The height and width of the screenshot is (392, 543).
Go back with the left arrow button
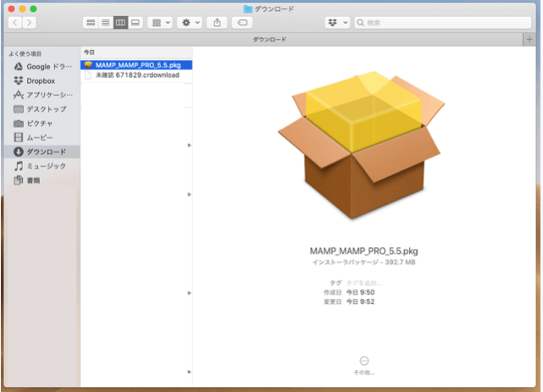[x=15, y=23]
